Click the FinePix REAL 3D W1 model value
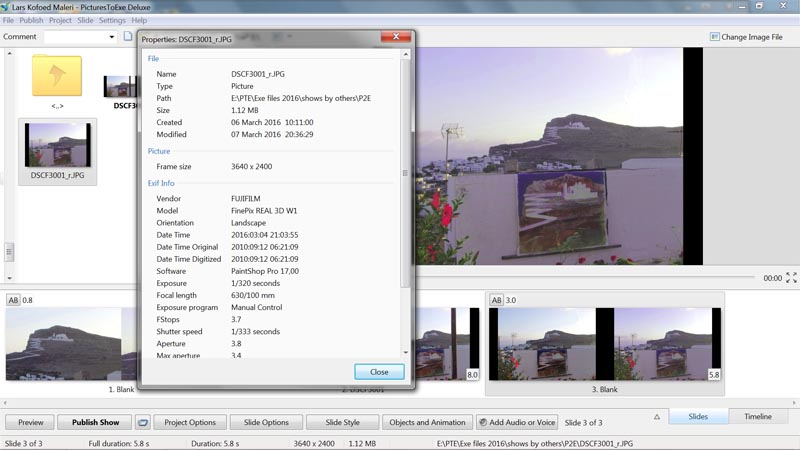Viewport: 800px width, 450px height. [264, 210]
